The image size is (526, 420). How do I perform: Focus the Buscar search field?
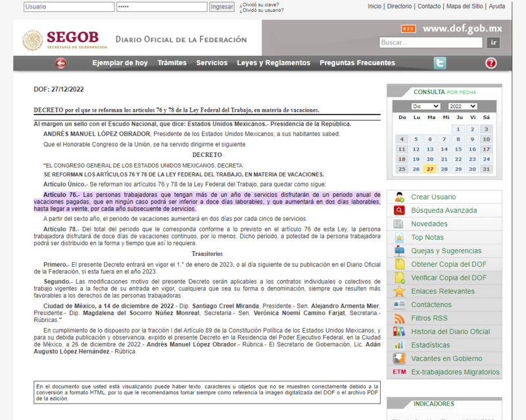[431, 43]
